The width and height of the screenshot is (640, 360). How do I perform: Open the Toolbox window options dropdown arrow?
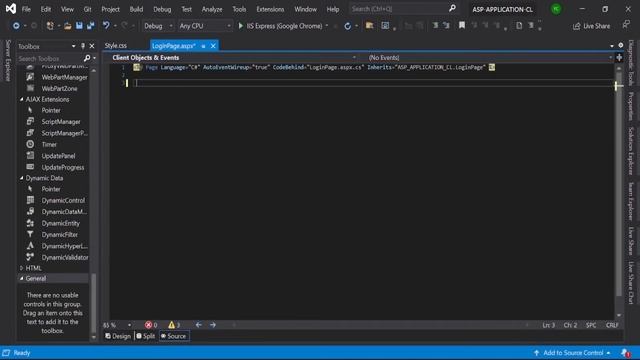click(x=73, y=46)
